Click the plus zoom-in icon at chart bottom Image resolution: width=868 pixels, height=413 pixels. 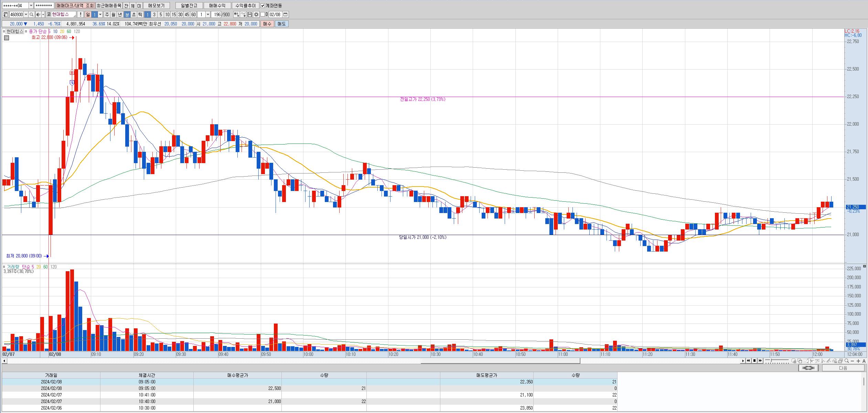858,361
